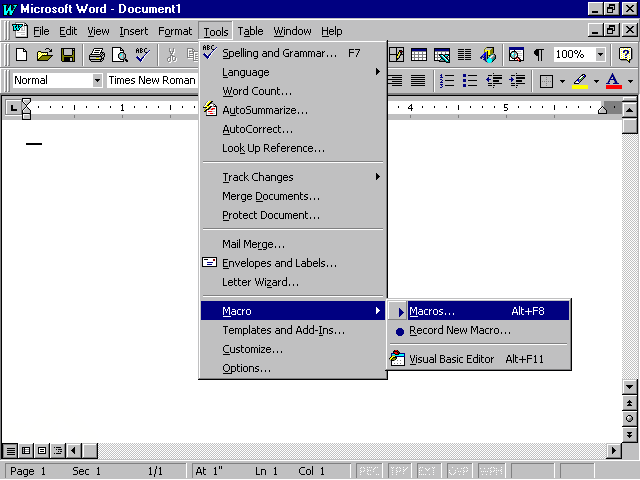This screenshot has height=480, width=640.
Task: Click Record New Macro... entry
Action: [x=460, y=330]
